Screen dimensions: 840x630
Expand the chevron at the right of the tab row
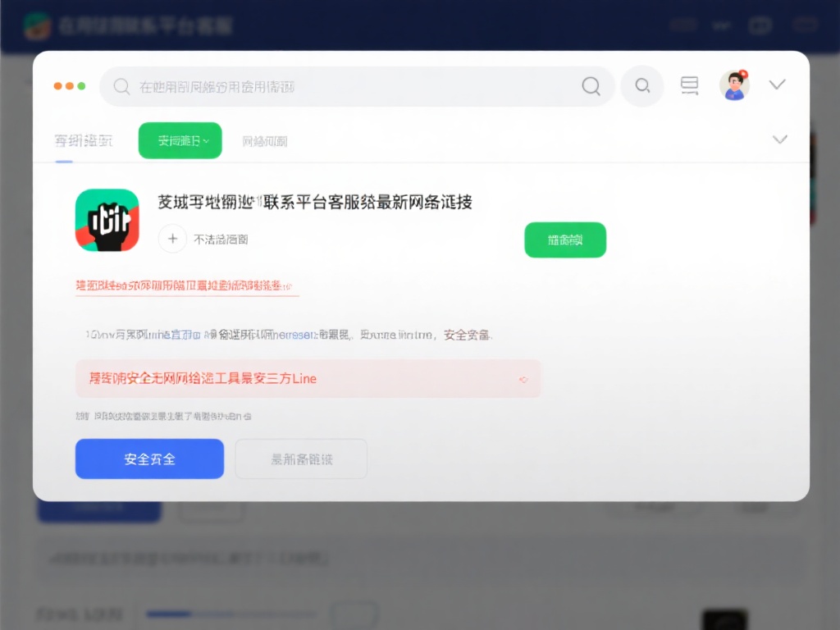[x=779, y=139]
